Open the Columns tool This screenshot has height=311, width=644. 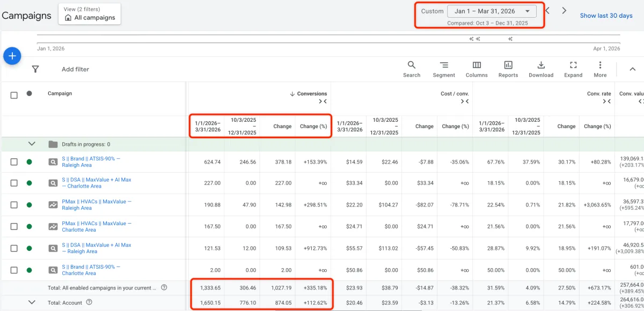[477, 69]
